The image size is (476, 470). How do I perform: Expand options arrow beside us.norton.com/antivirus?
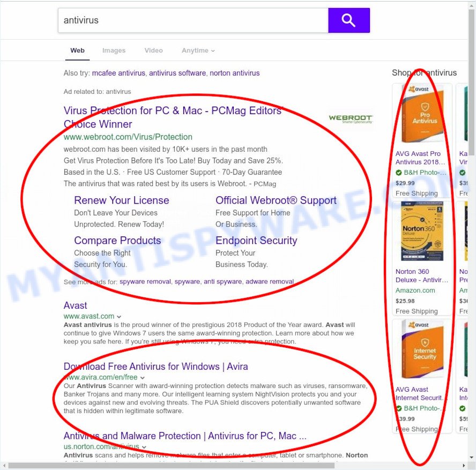pos(144,447)
